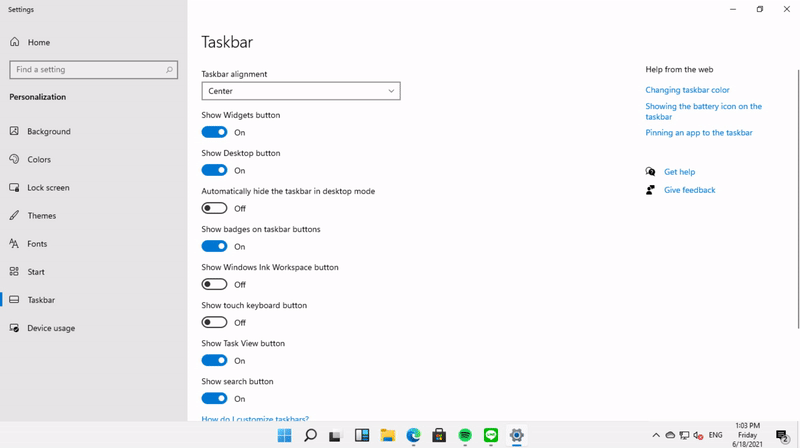Image resolution: width=800 pixels, height=448 pixels.
Task: Click the Themes brush icon
Action: pos(14,215)
